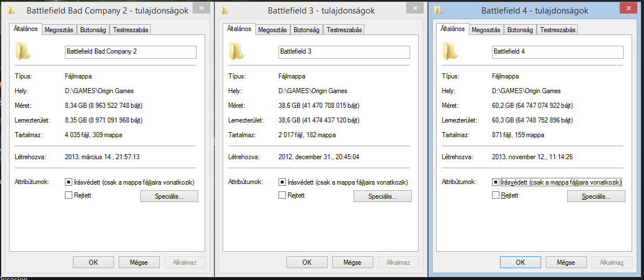Click location path in Battlefield 3 window
This screenshot has width=644, height=280.
coord(313,91)
